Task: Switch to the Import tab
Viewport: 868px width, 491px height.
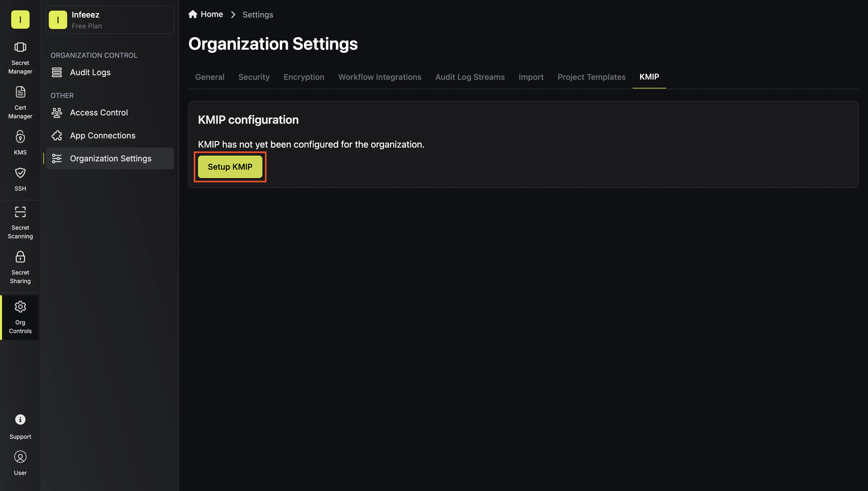Action: (531, 77)
